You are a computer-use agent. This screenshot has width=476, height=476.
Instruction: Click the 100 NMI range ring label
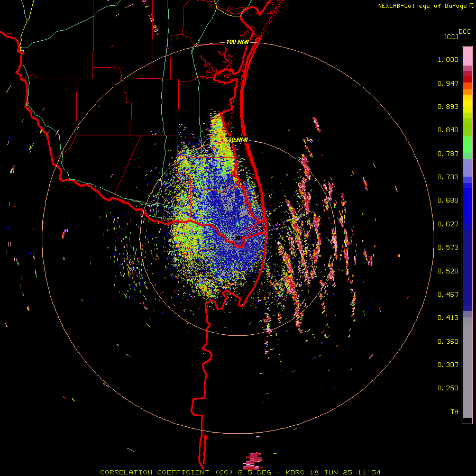[237, 42]
